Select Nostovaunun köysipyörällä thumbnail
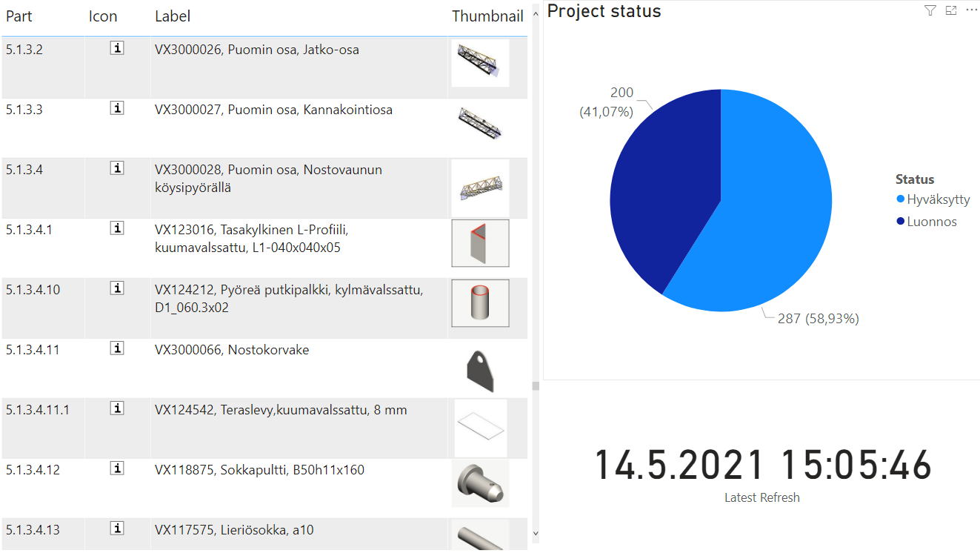The width and height of the screenshot is (980, 553). [480, 188]
